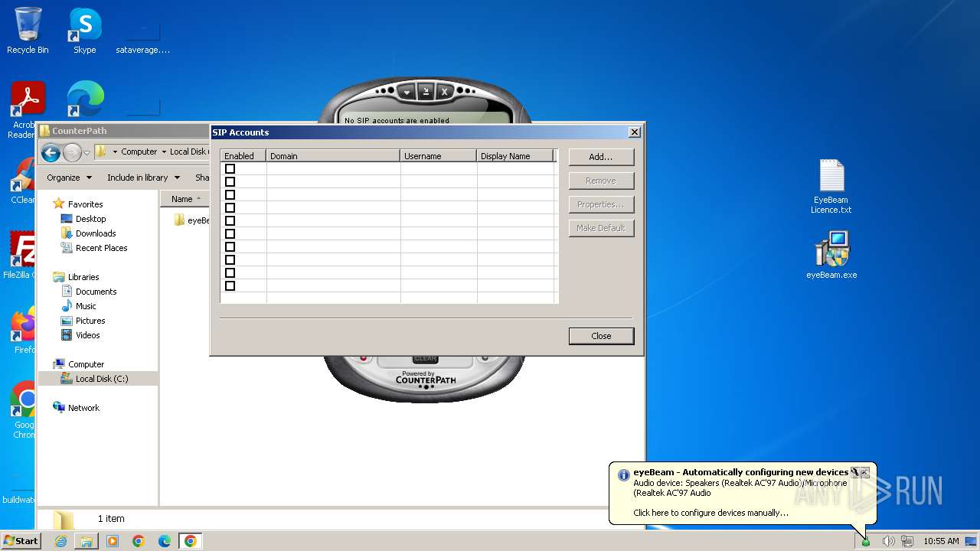Switch to the active Chrome taskbar window
980x551 pixels.
(191, 541)
